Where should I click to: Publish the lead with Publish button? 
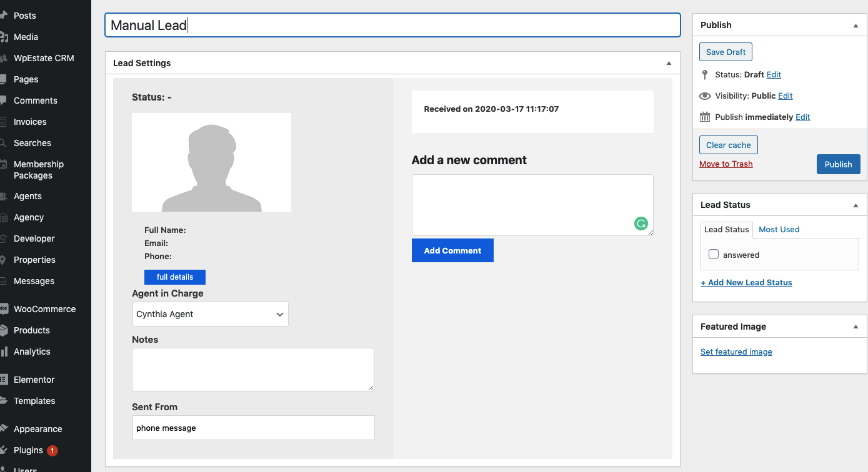838,164
